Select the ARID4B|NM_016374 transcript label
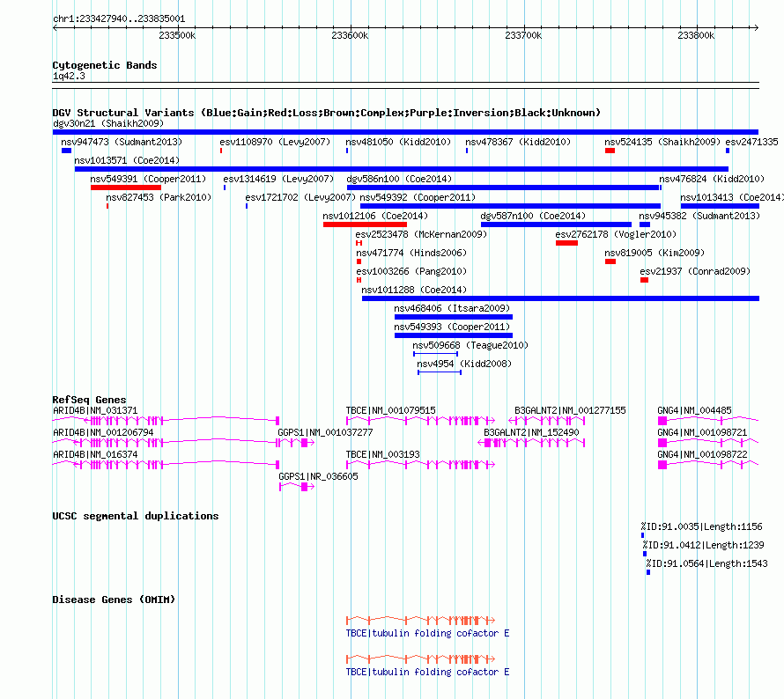Viewport: 784px width, 699px height. 95,454
